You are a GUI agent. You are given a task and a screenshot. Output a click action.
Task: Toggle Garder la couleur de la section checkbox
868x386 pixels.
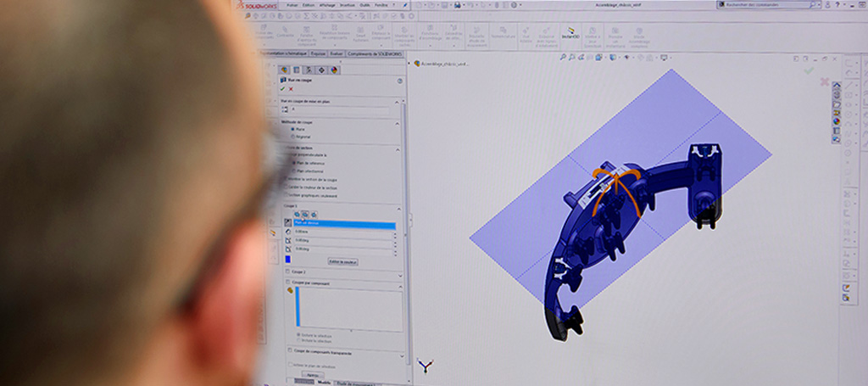click(x=287, y=187)
